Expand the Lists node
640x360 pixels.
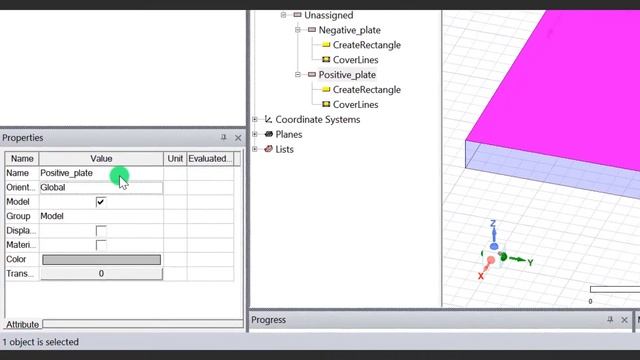click(255, 149)
